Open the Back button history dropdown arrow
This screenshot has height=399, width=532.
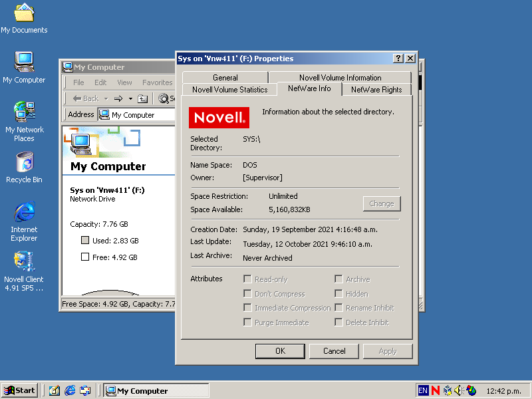(106, 98)
